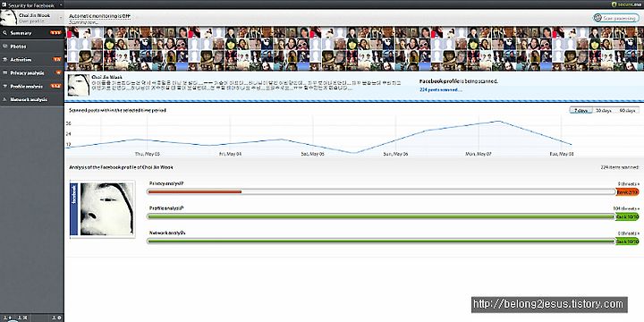The height and width of the screenshot is (322, 644).
Task: Click the 104 threats link for Profile analysis
Action: pos(626,208)
